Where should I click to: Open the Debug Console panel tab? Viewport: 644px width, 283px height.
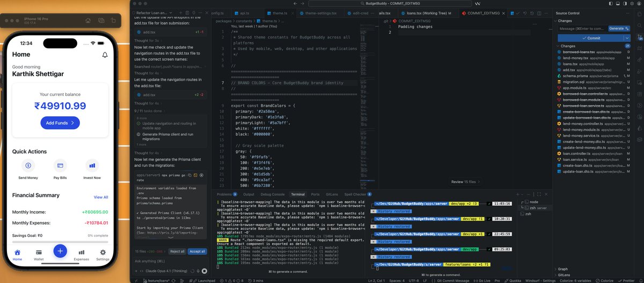pyautogui.click(x=273, y=194)
